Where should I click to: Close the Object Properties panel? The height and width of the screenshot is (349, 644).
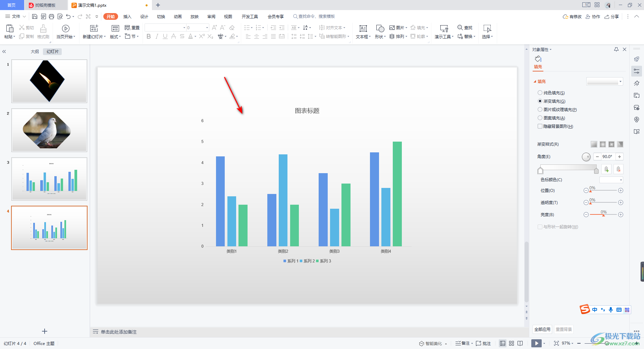tap(625, 49)
